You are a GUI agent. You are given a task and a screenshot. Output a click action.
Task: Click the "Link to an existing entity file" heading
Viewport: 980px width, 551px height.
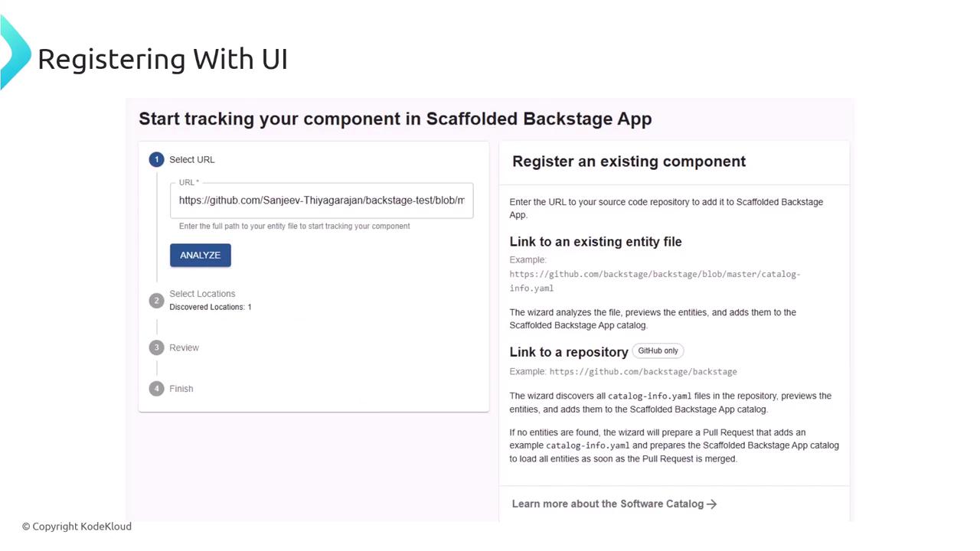tap(595, 242)
